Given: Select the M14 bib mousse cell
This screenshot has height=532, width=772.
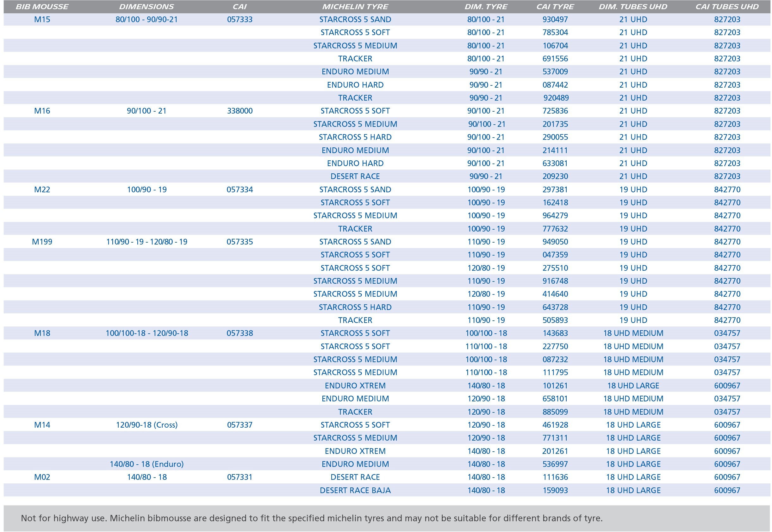Looking at the screenshot, I should tap(42, 425).
